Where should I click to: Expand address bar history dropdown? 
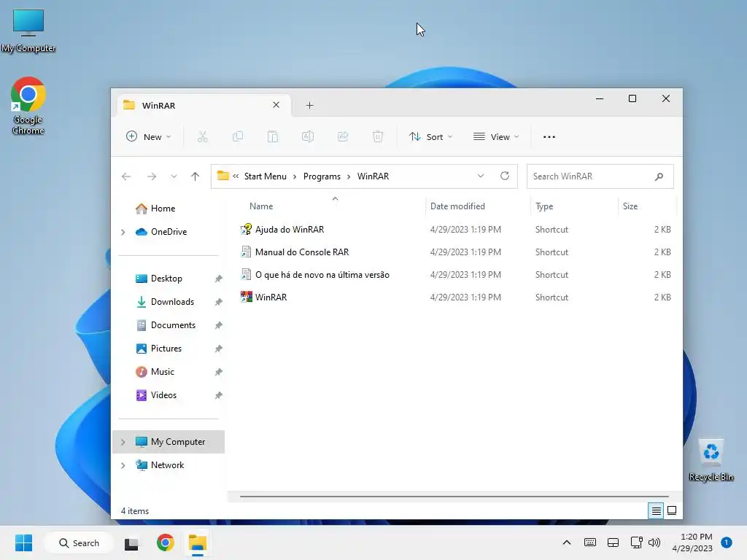point(481,176)
